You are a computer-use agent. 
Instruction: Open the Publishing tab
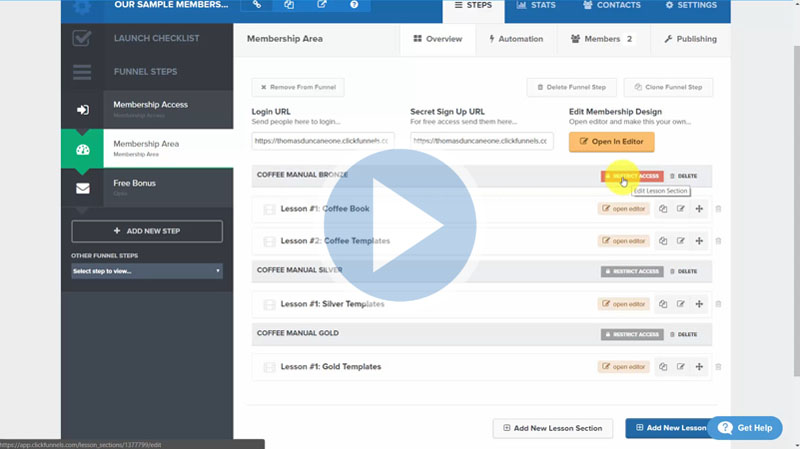pyautogui.click(x=690, y=39)
